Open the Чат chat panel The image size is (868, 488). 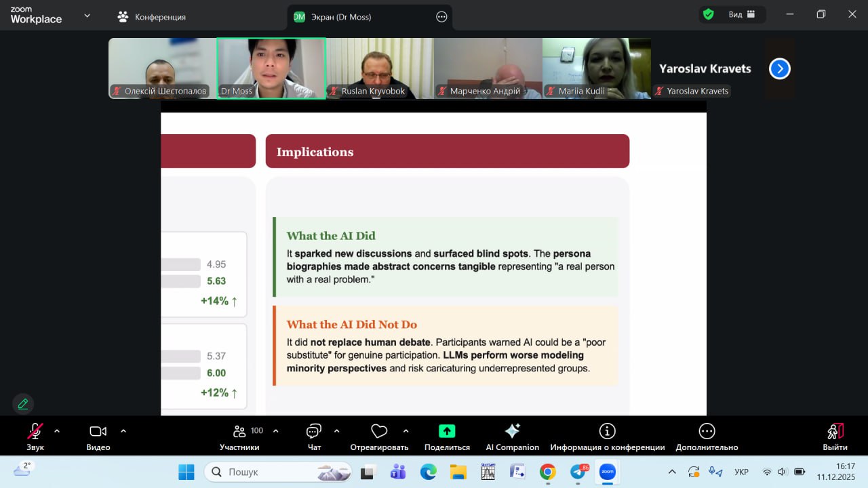[314, 436]
